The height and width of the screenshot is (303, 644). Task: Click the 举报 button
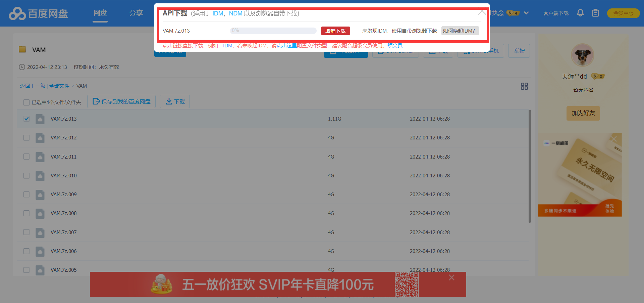point(519,51)
